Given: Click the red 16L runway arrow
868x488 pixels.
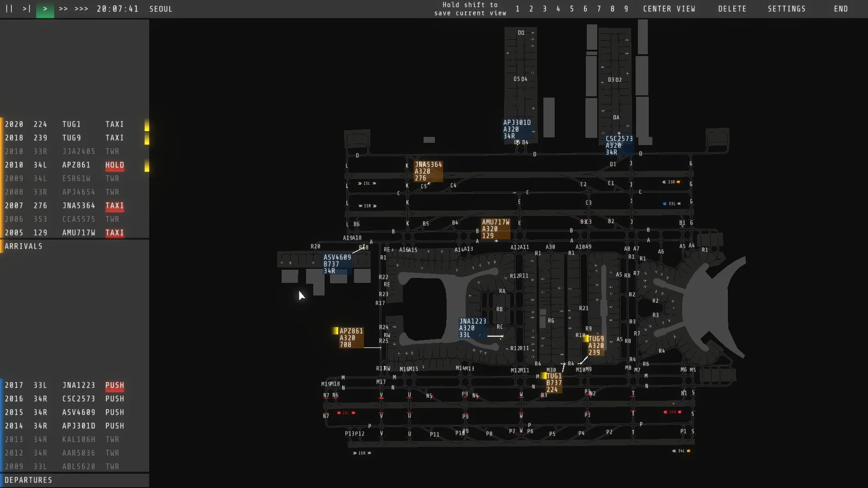Looking at the screenshot, I should click(x=346, y=413).
